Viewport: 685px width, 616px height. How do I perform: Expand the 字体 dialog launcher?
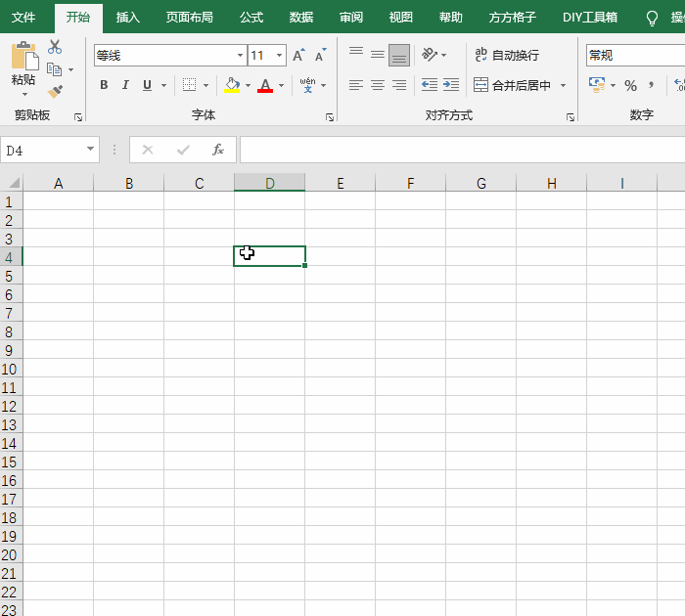pos(330,117)
